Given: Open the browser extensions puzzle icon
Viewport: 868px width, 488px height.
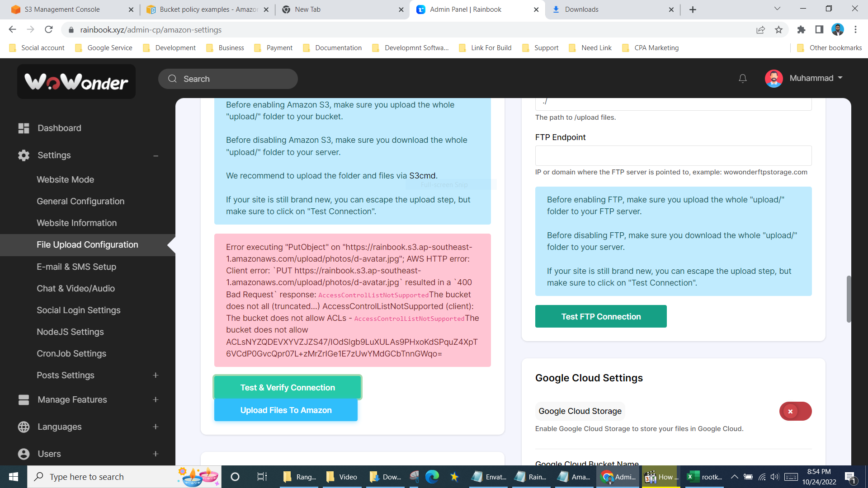Looking at the screenshot, I should (x=801, y=30).
